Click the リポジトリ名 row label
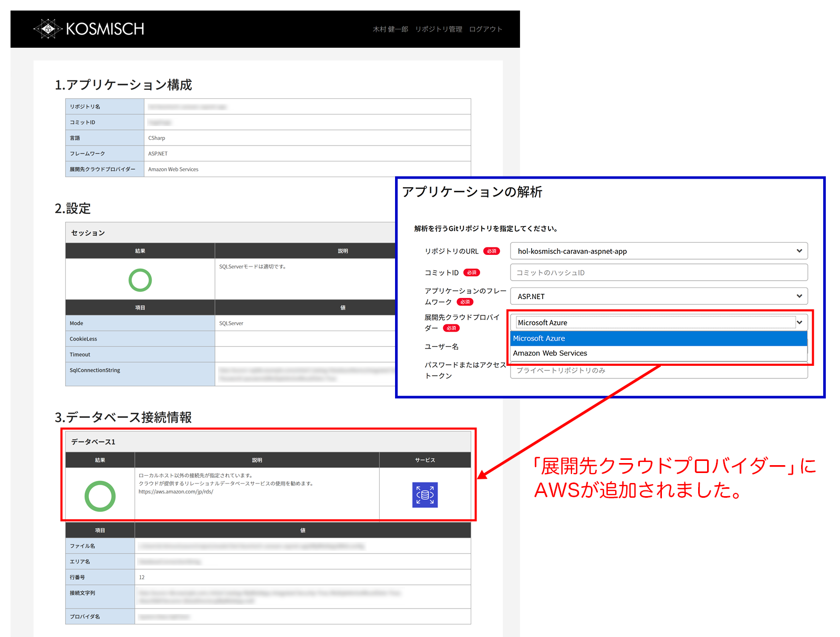The width and height of the screenshot is (840, 637). point(105,107)
